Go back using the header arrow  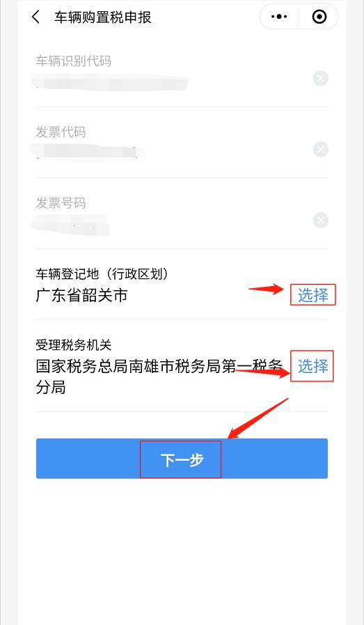(x=36, y=17)
